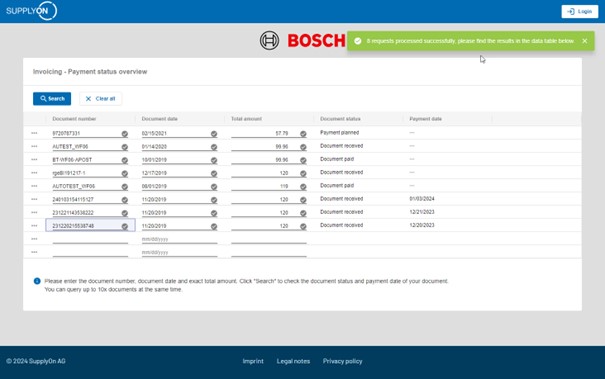Image resolution: width=605 pixels, height=379 pixels.
Task: Open row options for document 9720787331
Action: [34, 133]
